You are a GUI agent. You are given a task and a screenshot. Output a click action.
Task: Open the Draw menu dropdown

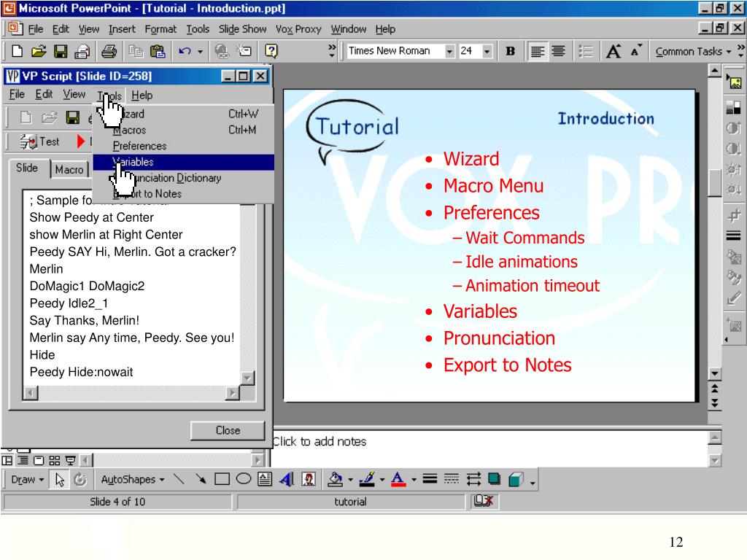27,480
